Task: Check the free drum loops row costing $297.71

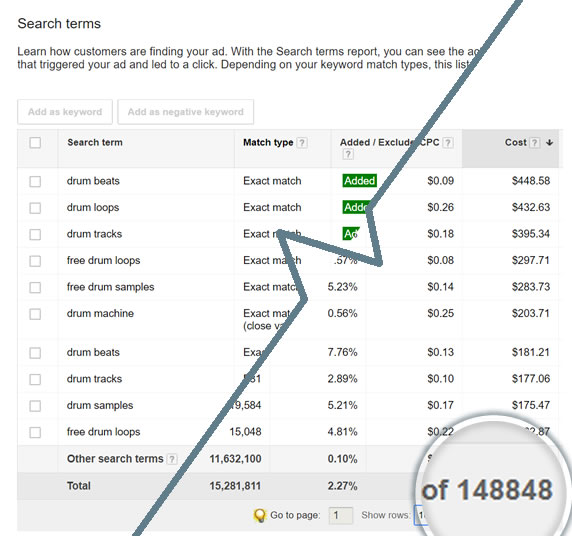Action: 35,261
